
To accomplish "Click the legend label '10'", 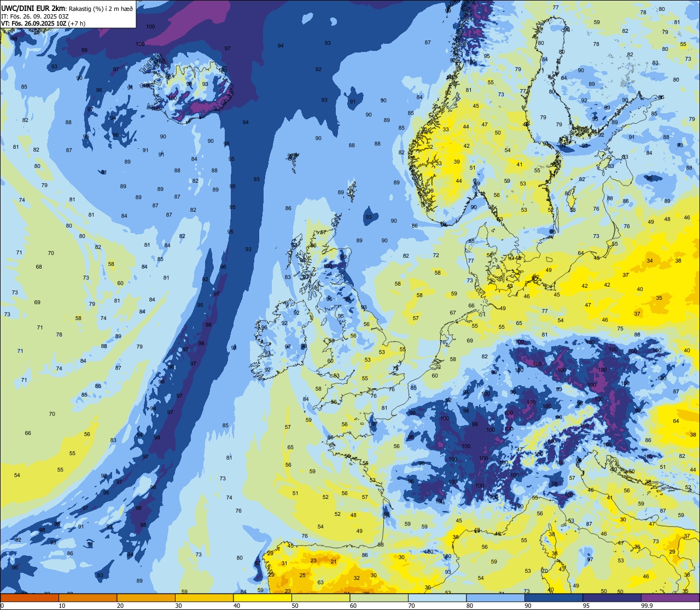I will pos(62,606).
